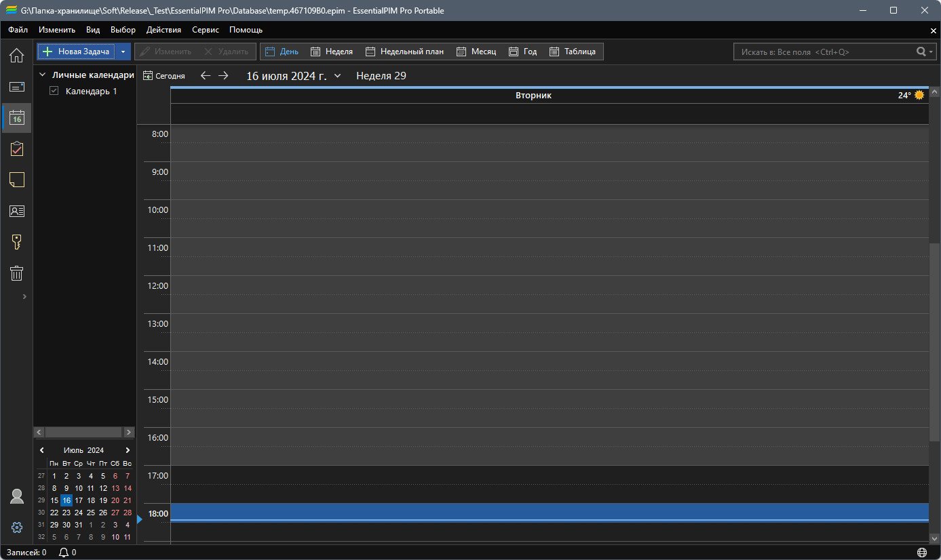Image resolution: width=941 pixels, height=560 pixels.
Task: Select July 24 in mini calendar
Action: click(x=79, y=513)
